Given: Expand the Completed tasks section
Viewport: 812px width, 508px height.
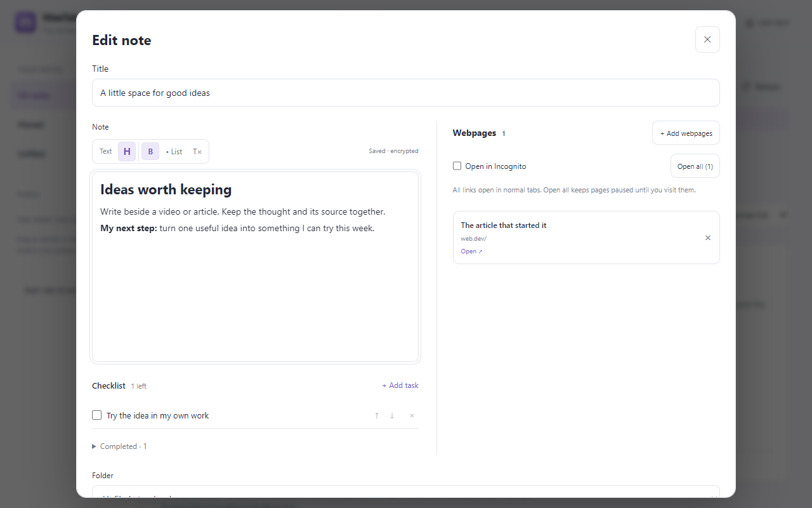Looking at the screenshot, I should 119,446.
